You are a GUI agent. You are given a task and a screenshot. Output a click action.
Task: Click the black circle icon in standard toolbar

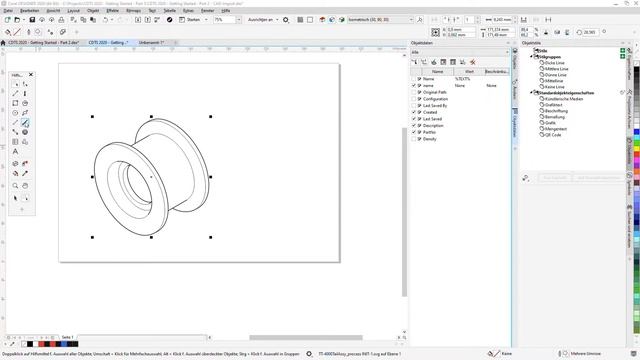click(169, 20)
